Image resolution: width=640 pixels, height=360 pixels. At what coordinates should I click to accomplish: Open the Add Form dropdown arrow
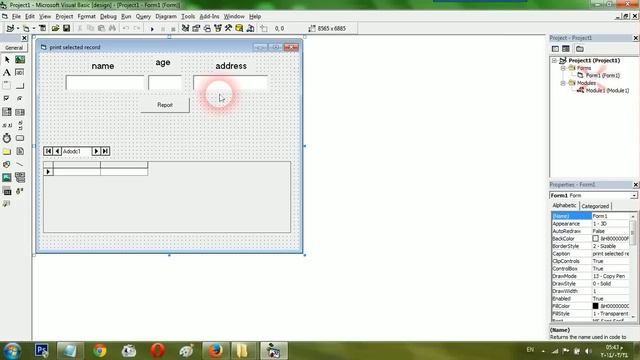click(x=34, y=29)
